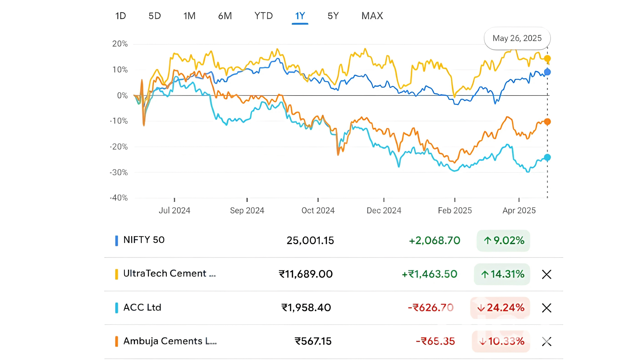
Task: Click the Dec 2024 axis label
Action: click(384, 210)
